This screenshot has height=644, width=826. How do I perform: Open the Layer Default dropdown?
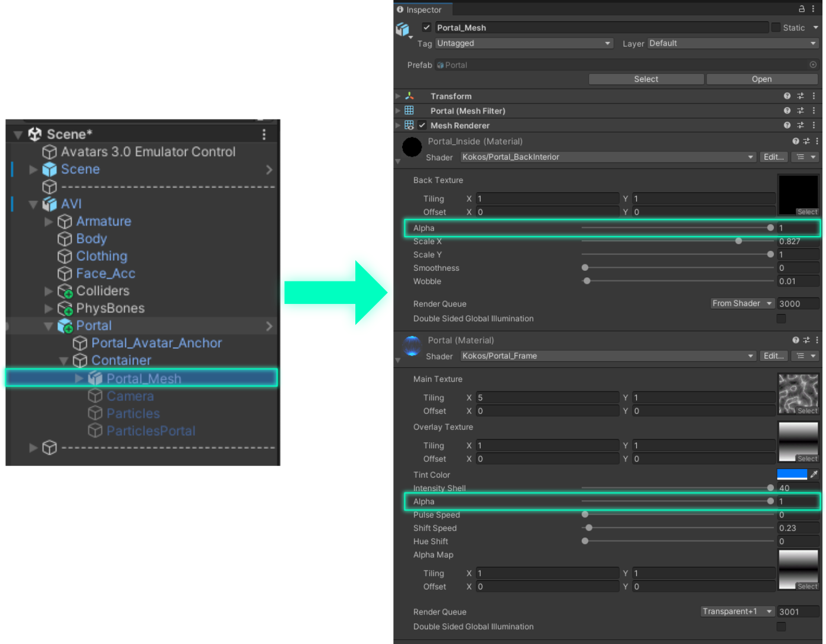[733, 43]
